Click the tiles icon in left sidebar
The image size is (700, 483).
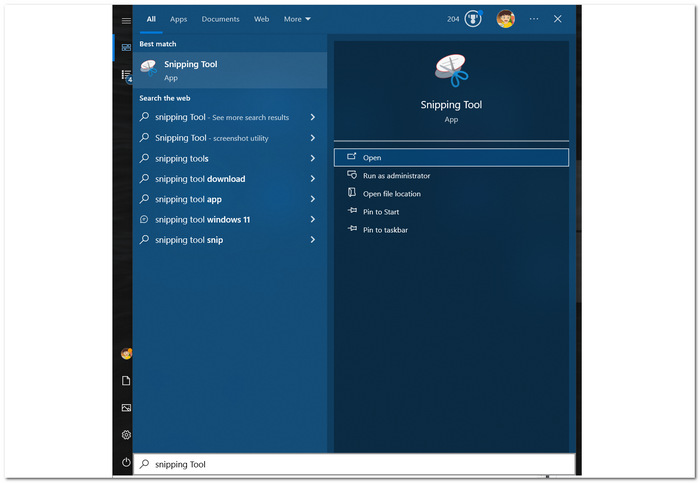[x=126, y=47]
